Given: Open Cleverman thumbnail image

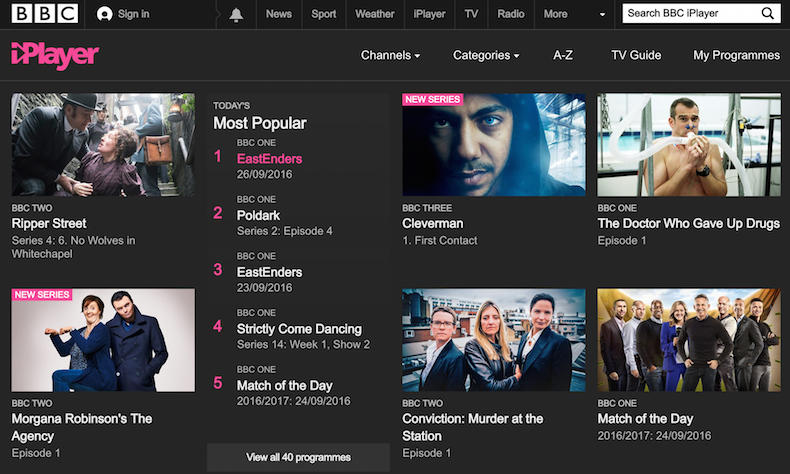Looking at the screenshot, I should click(494, 145).
